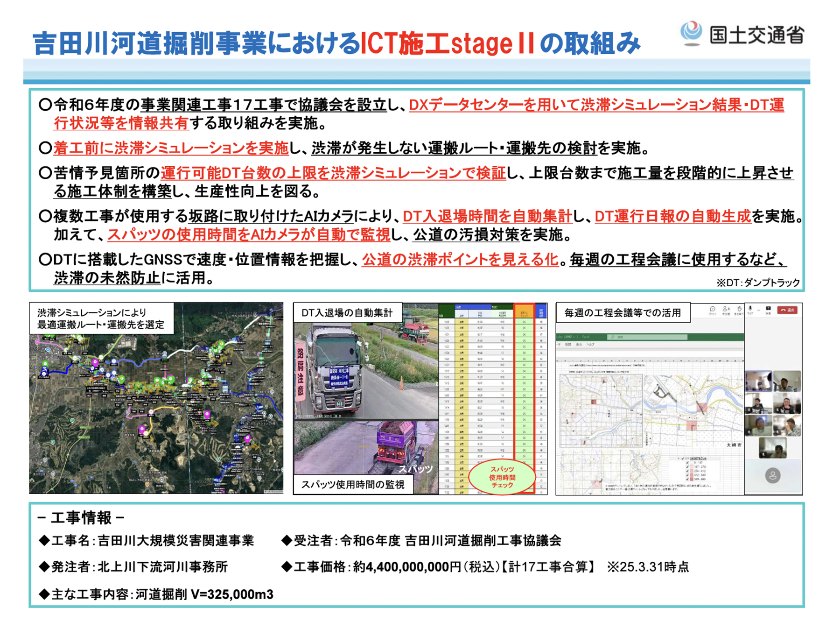
Task: Mute the microphone icon in meeting
Action: tap(750, 309)
